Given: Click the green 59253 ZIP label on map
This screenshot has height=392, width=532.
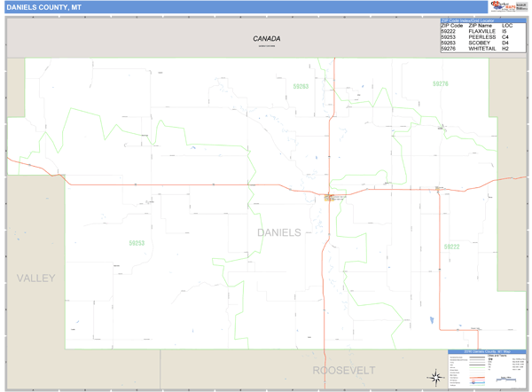Looking at the screenshot, I should [136, 243].
